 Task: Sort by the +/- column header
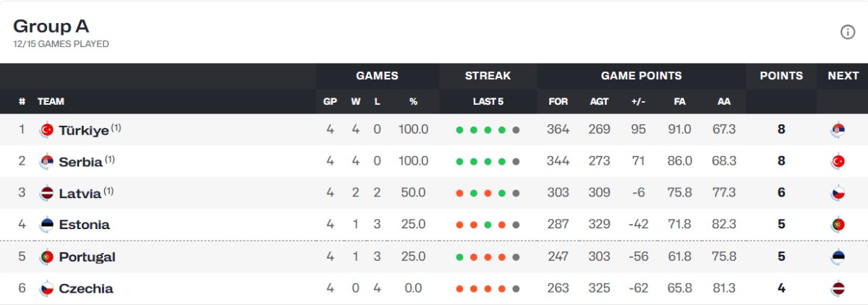638,102
